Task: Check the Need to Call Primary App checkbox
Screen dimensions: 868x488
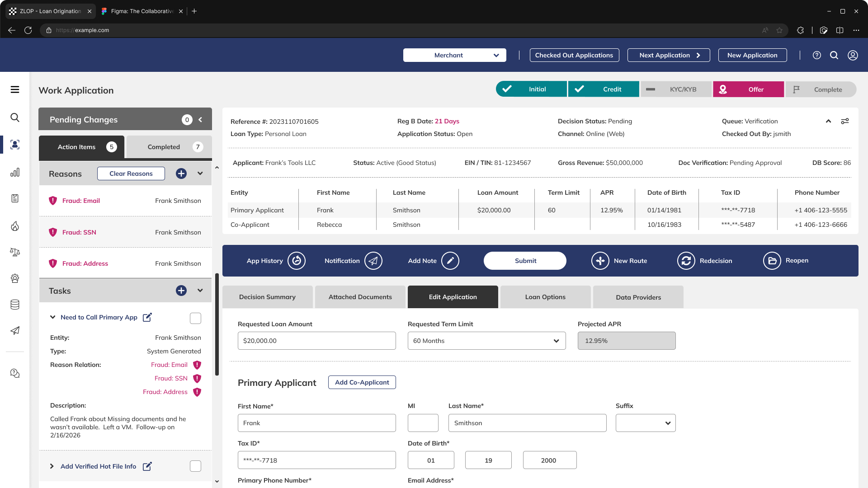Action: tap(195, 318)
